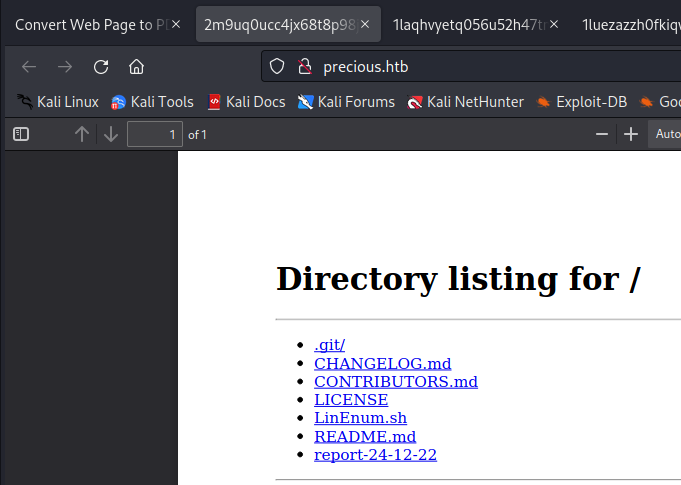Screen dimensions: 681x485
Task: Open the Kali Linux bookmark
Action: pyautogui.click(x=58, y=102)
